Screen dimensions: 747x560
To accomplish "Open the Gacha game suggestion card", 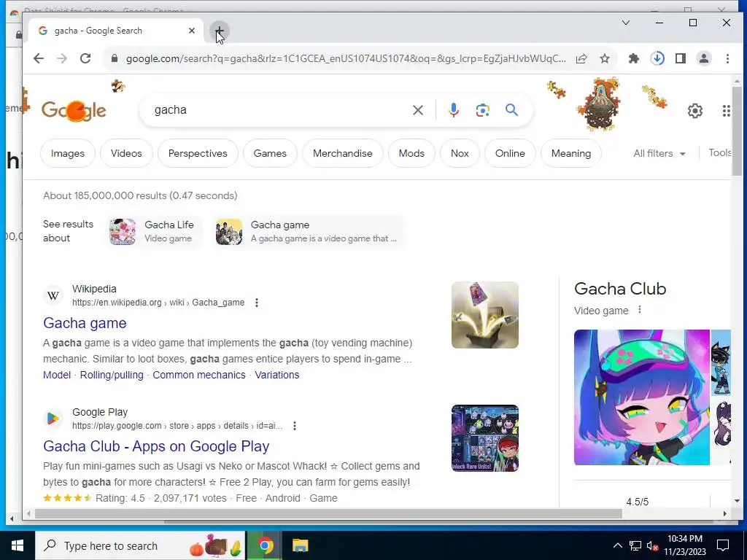I will pyautogui.click(x=309, y=231).
